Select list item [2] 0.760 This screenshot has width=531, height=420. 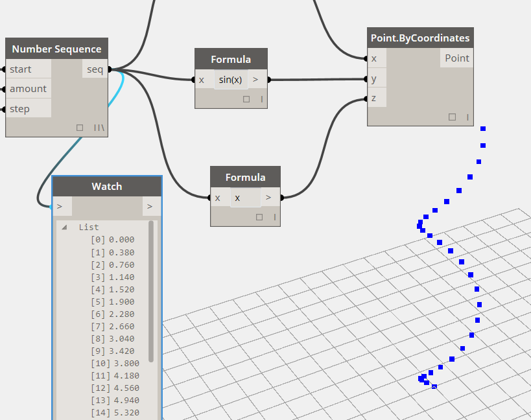[x=112, y=264]
